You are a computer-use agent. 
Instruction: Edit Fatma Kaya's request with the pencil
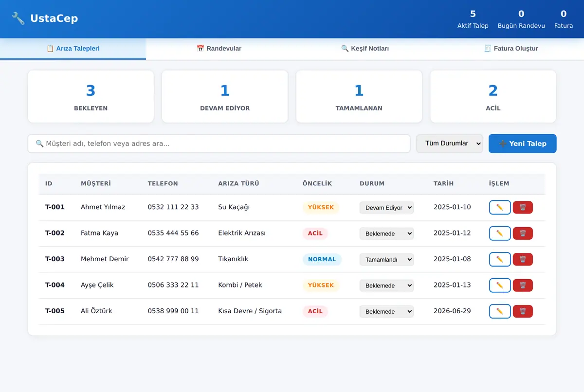coord(500,233)
